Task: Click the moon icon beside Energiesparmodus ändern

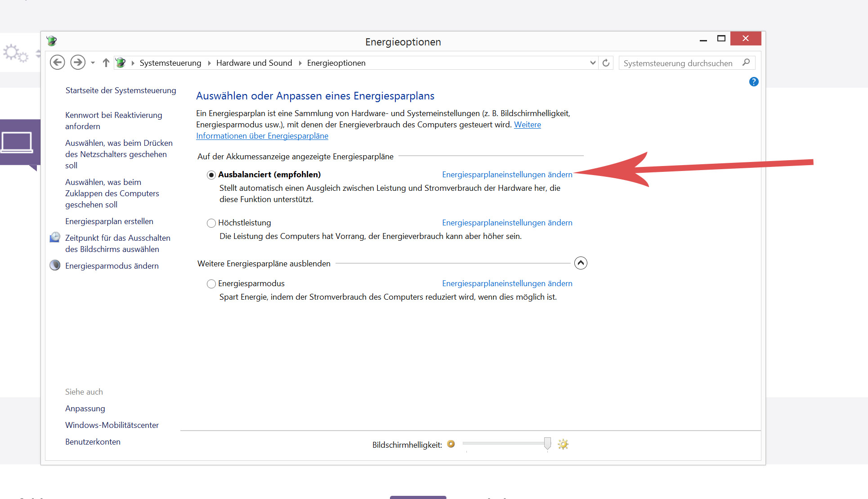Action: point(55,265)
